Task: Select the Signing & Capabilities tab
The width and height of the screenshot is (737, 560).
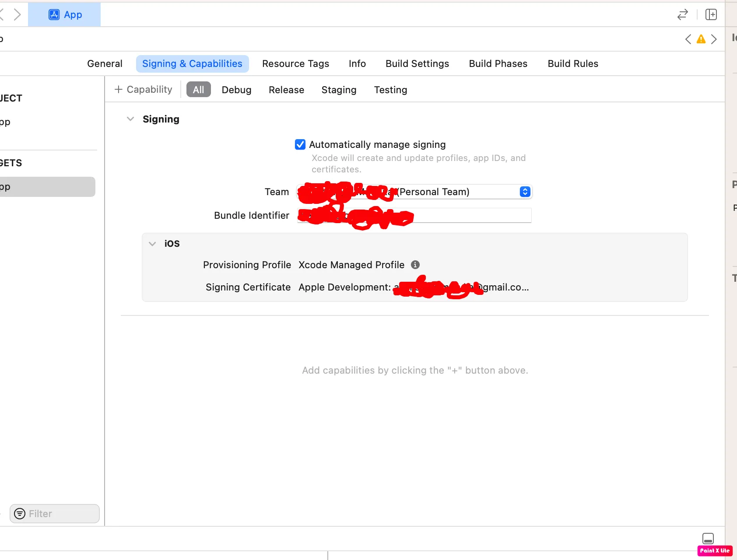Action: (x=192, y=64)
